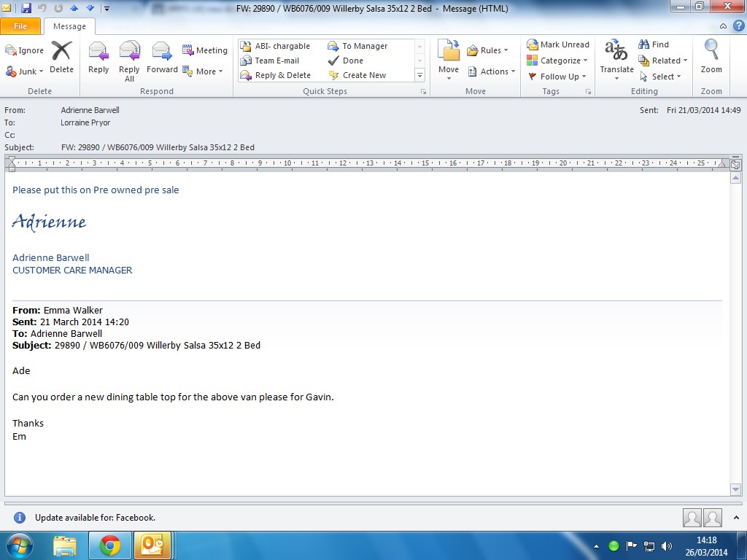747x560 pixels.
Task: Click the 'CUSTOMER CARE MANAGER' signature line
Action: [72, 270]
